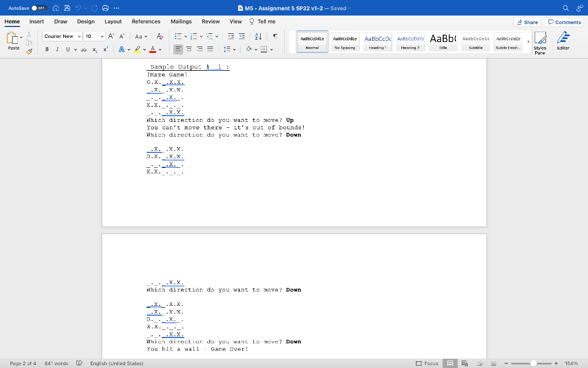
Task: Expand the styles gallery arrow
Action: pos(528,41)
